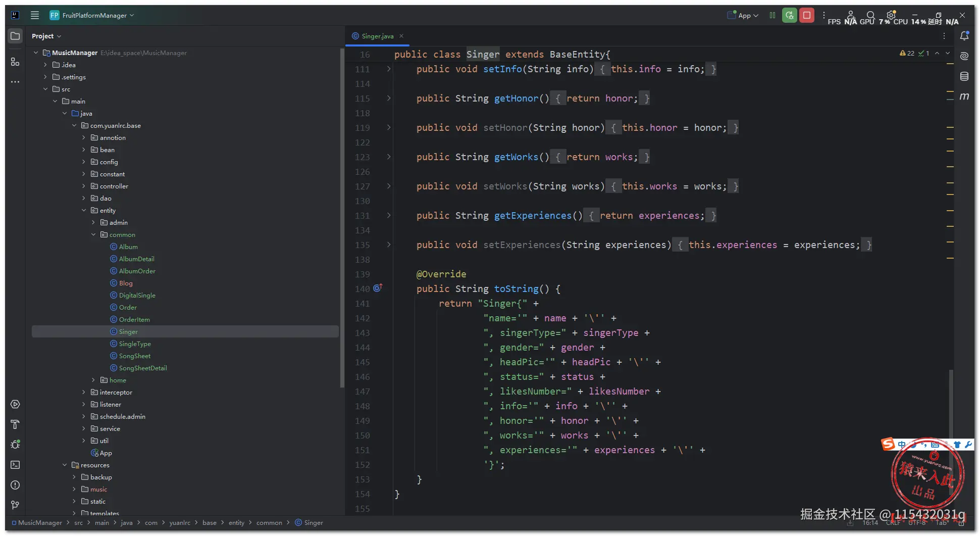Expand the controller package
This screenshot has height=536, width=980.
point(84,186)
